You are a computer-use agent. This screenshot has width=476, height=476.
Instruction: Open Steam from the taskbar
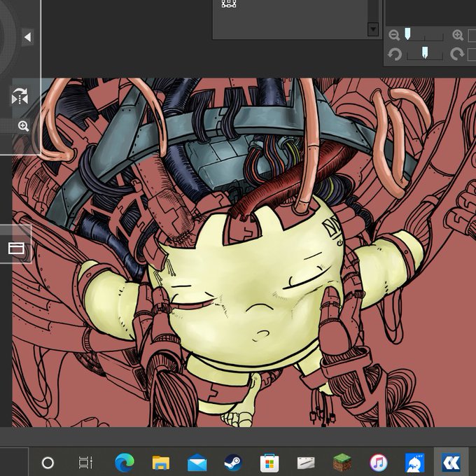[x=233, y=463]
